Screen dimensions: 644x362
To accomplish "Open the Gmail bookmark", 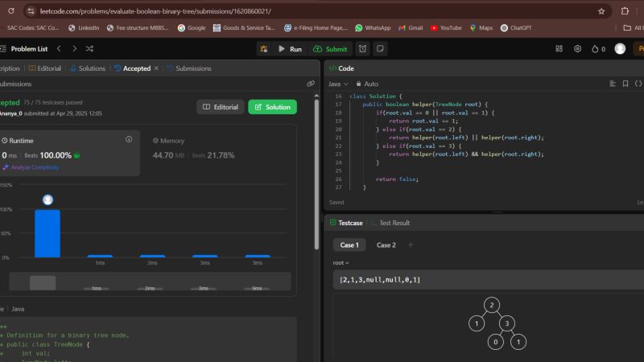I will tap(411, 28).
